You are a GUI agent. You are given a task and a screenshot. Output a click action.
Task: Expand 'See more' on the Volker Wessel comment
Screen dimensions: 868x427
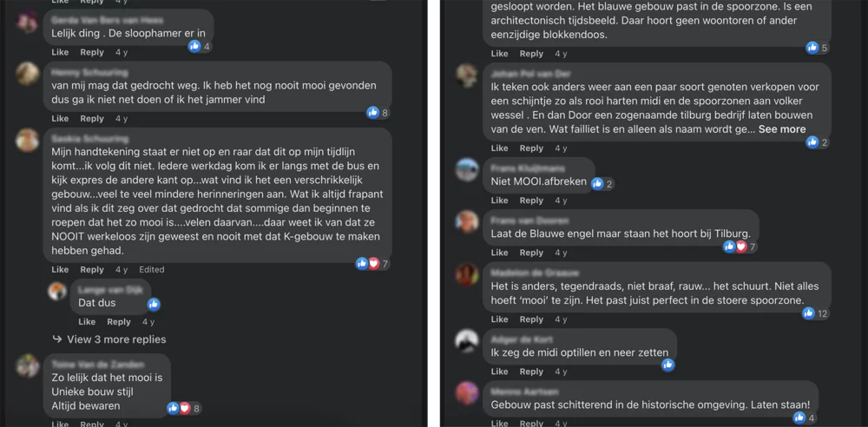[x=782, y=129]
